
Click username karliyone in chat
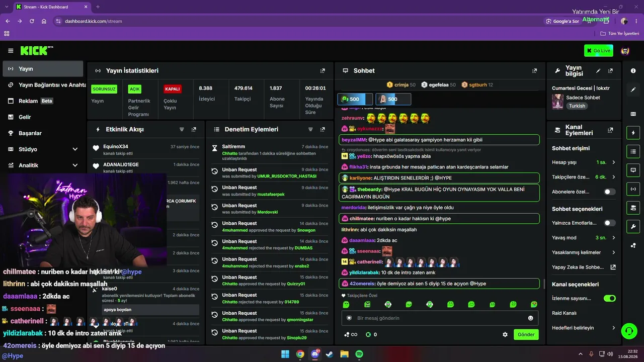pos(360,178)
